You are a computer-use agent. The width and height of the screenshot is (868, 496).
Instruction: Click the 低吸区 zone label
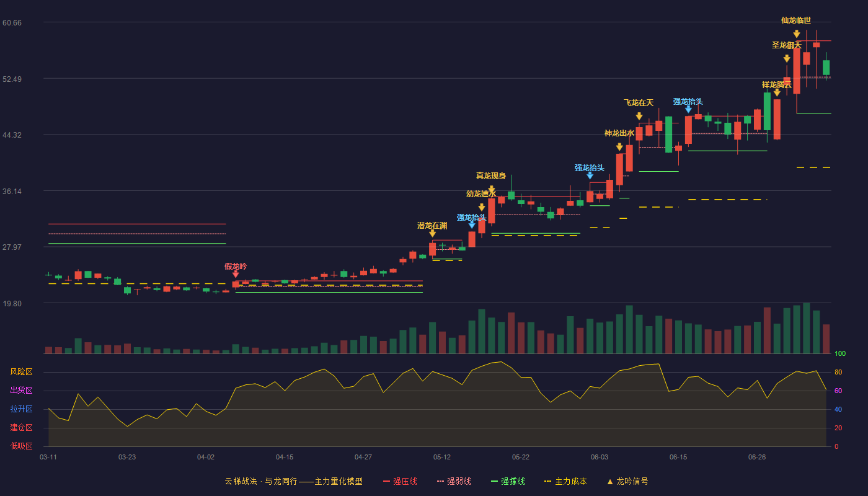tap(21, 446)
